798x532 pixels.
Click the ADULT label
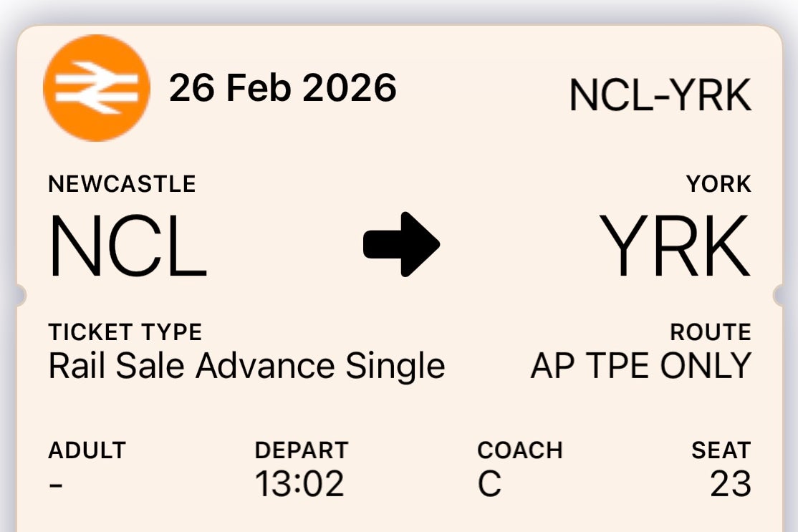point(87,450)
